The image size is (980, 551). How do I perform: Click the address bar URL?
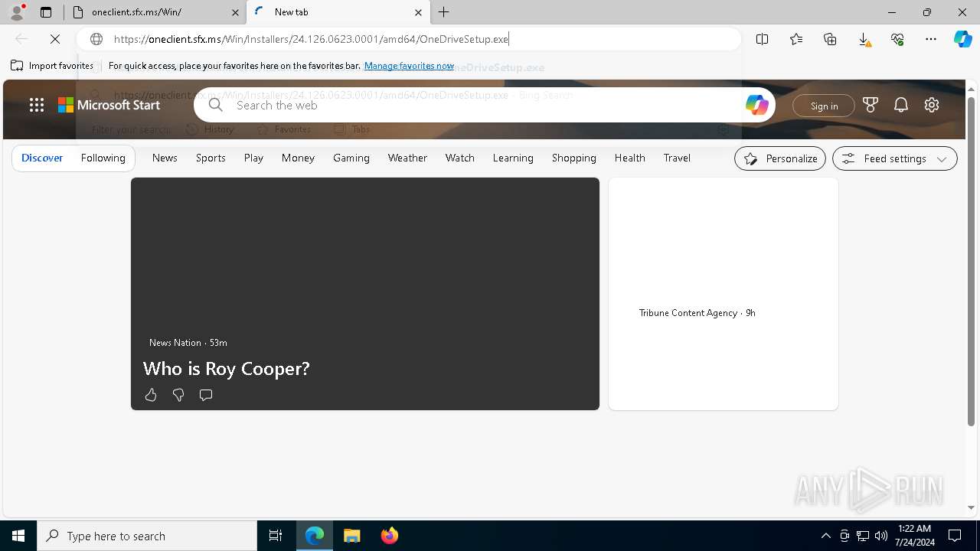tap(311, 39)
